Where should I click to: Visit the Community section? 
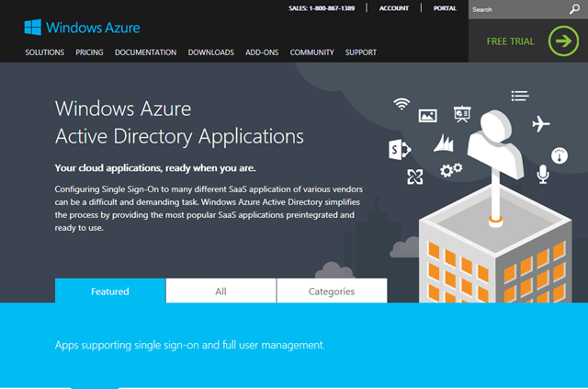click(311, 52)
